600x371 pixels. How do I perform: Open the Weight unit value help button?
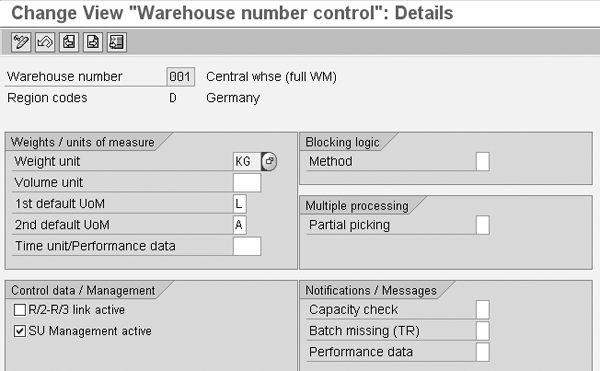pyautogui.click(x=269, y=161)
